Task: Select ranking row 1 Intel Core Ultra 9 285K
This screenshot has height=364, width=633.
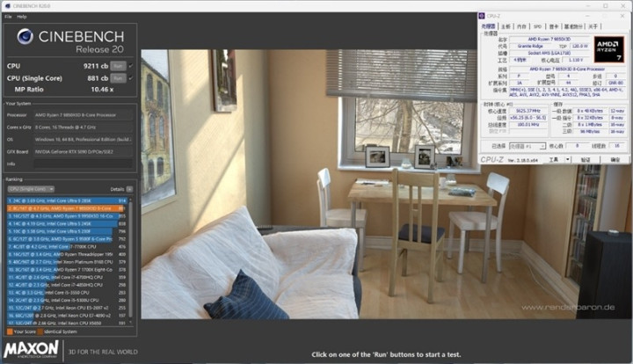Action: pyautogui.click(x=67, y=200)
